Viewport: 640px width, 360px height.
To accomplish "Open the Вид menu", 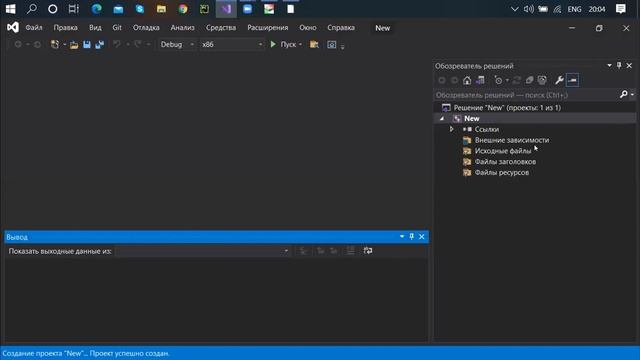I will [95, 28].
